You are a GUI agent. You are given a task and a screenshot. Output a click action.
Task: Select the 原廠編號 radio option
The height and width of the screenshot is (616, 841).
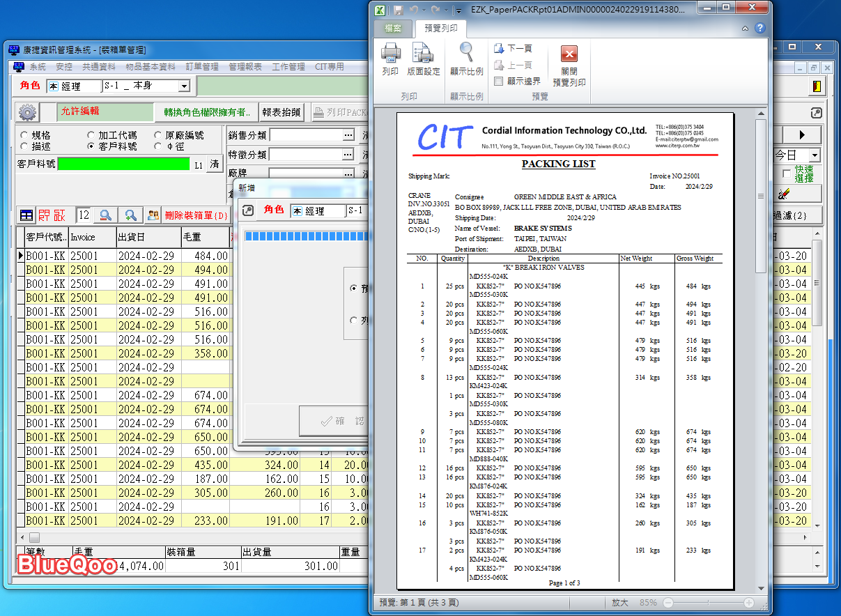click(x=159, y=135)
